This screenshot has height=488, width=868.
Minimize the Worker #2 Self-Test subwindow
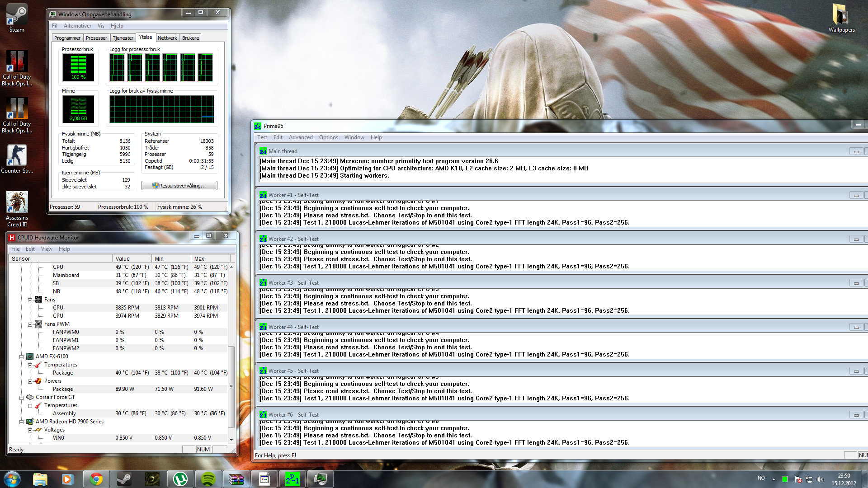[856, 239]
